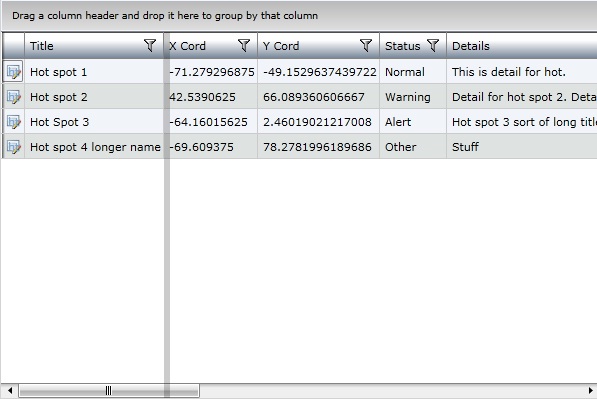Click edit icon for Hot spot 4 longer name
This screenshot has height=399, width=597.
coord(13,147)
